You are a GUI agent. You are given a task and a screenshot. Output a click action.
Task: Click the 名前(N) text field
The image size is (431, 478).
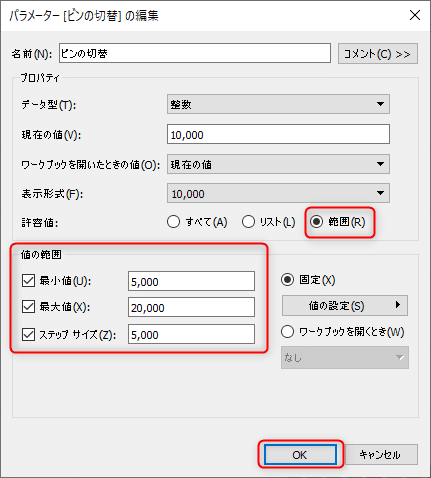pyautogui.click(x=195, y=53)
